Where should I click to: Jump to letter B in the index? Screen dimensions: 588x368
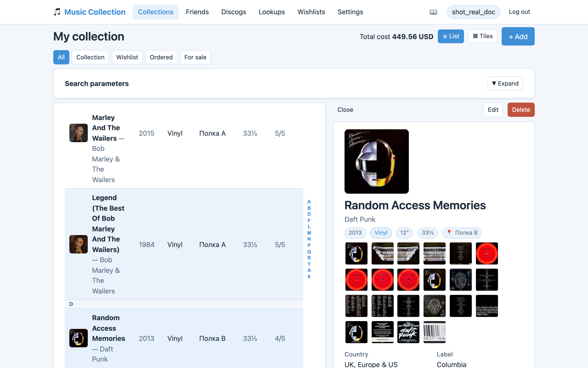click(309, 208)
